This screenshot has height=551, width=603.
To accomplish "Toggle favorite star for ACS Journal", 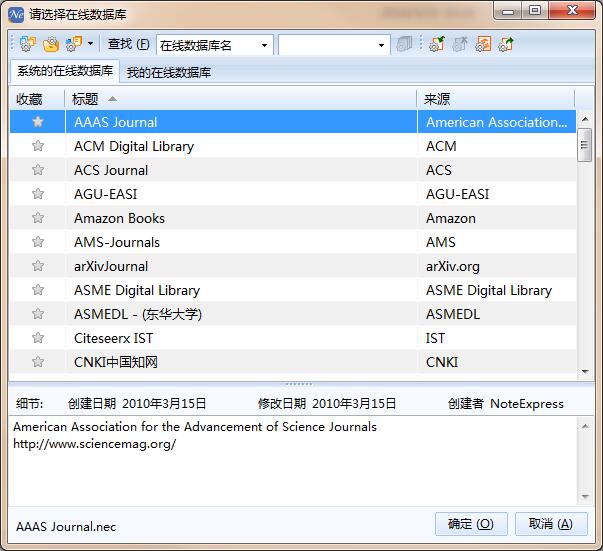I will 38,170.
